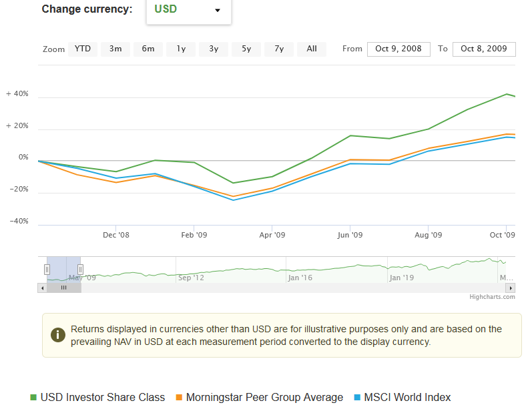Click green swatch for USD Investor Share Class
The height and width of the screenshot is (405, 532).
(33, 398)
